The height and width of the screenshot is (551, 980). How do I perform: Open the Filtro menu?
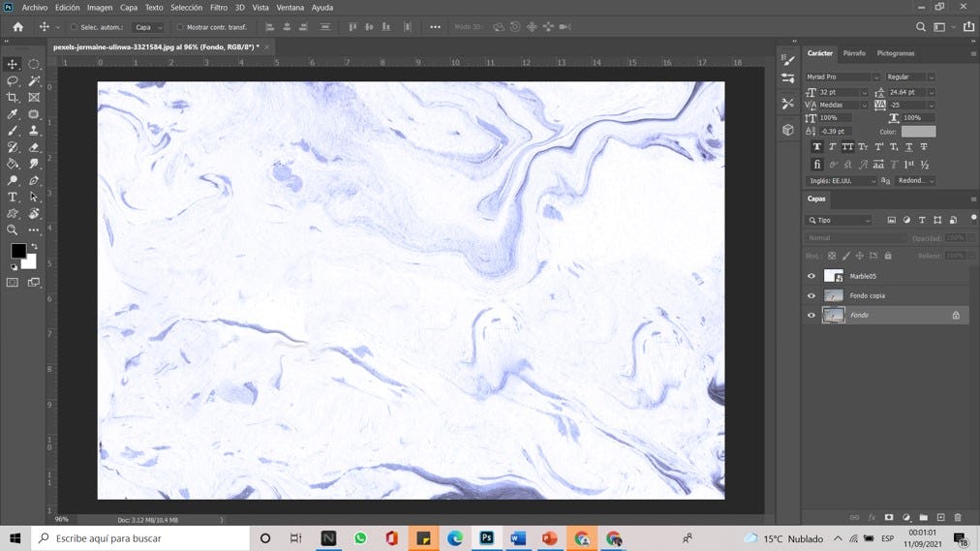[x=219, y=7]
